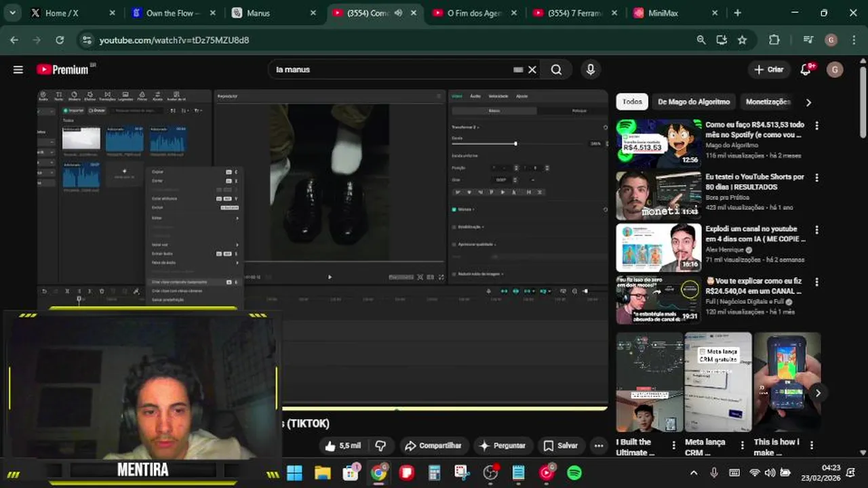
Task: Open Snipping Tool from taskbar
Action: pos(462,472)
